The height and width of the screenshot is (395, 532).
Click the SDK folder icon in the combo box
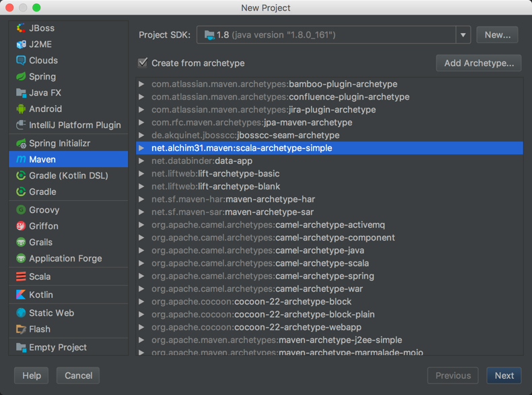209,34
